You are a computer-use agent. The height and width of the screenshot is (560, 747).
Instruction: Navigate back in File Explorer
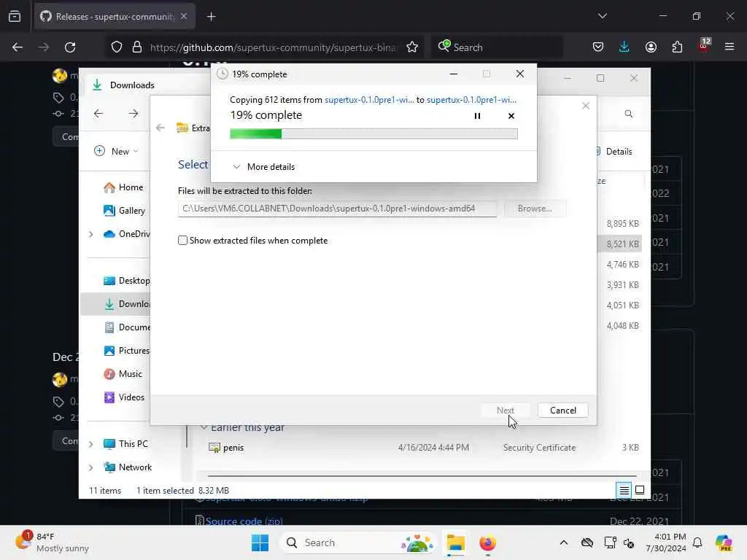[x=98, y=113]
